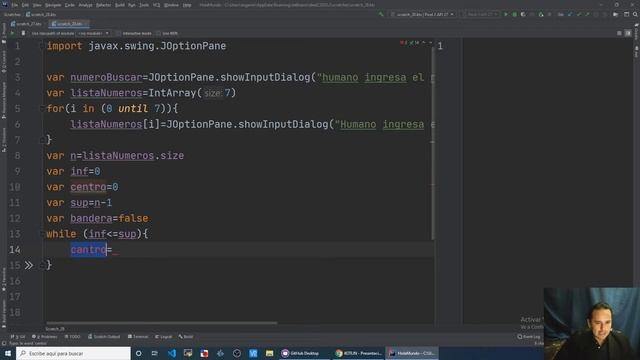
Task: Open Project tool window on left strip
Action: (x=4, y=32)
